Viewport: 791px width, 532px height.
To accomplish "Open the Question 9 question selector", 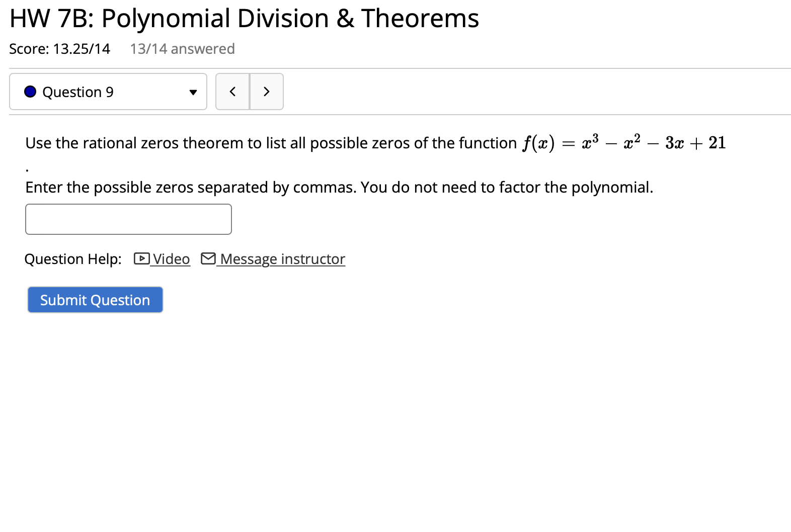I will click(x=108, y=92).
